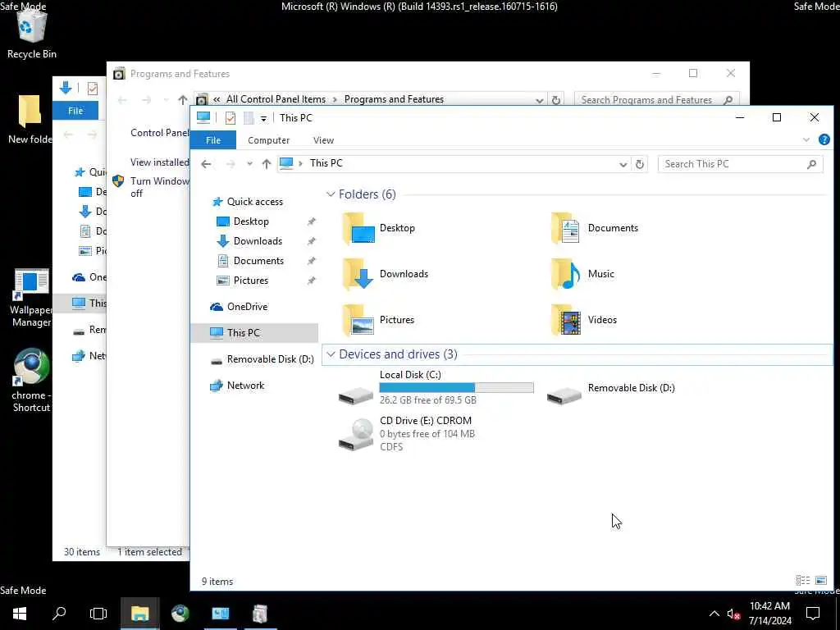840x630 pixels.
Task: Click Search This PC field
Action: [740, 164]
